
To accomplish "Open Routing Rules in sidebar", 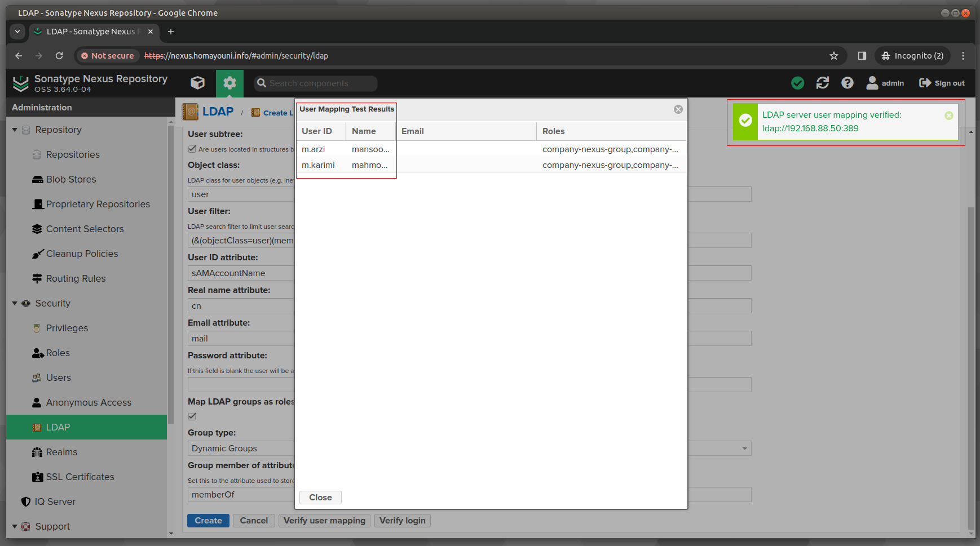I will tap(76, 278).
